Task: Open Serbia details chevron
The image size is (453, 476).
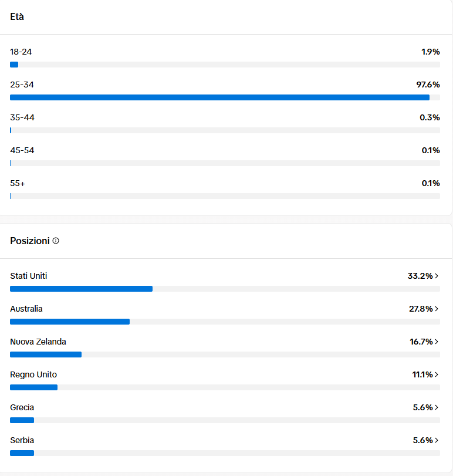Action: [437, 440]
